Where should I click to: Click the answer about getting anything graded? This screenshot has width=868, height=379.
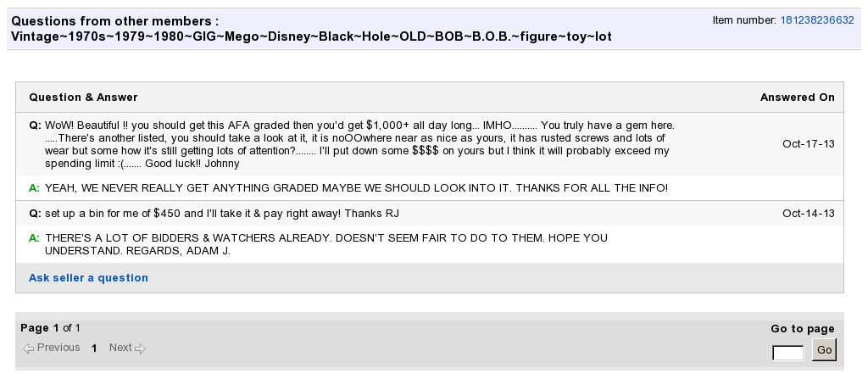coord(357,188)
